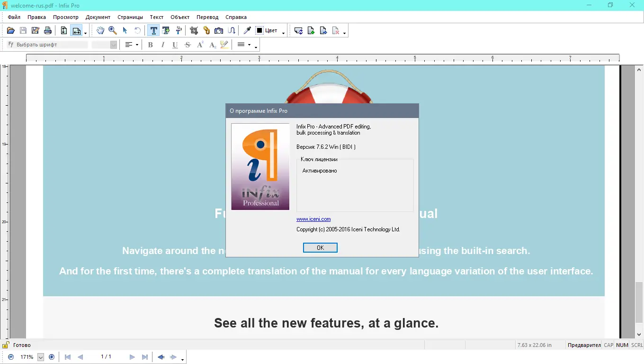Select the curved path tool icon

point(231,31)
